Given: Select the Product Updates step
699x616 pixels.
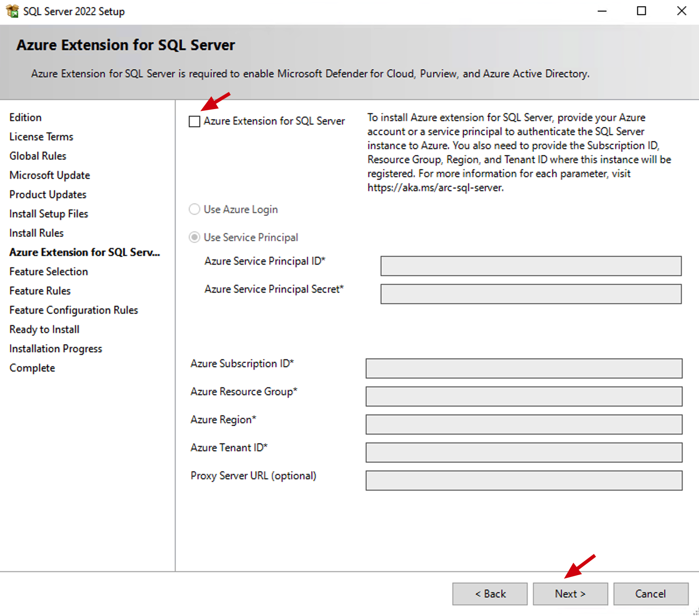Looking at the screenshot, I should click(48, 195).
